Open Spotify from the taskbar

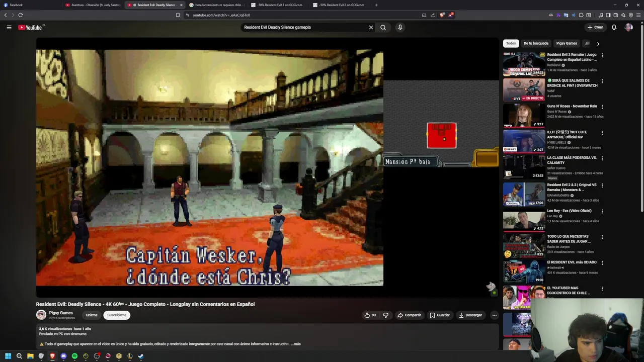coord(74,356)
